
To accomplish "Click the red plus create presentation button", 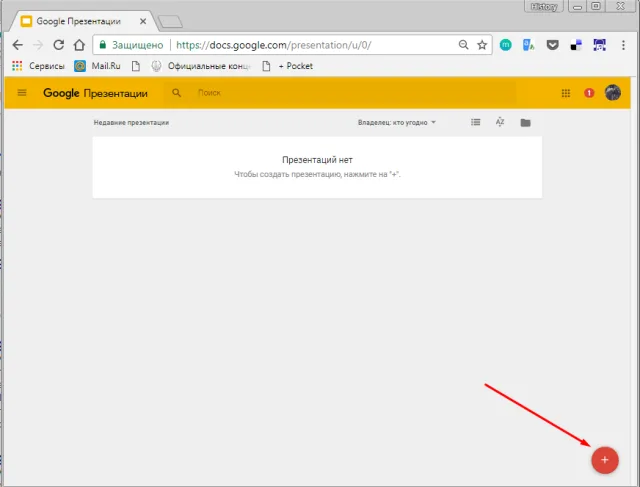I will (604, 460).
